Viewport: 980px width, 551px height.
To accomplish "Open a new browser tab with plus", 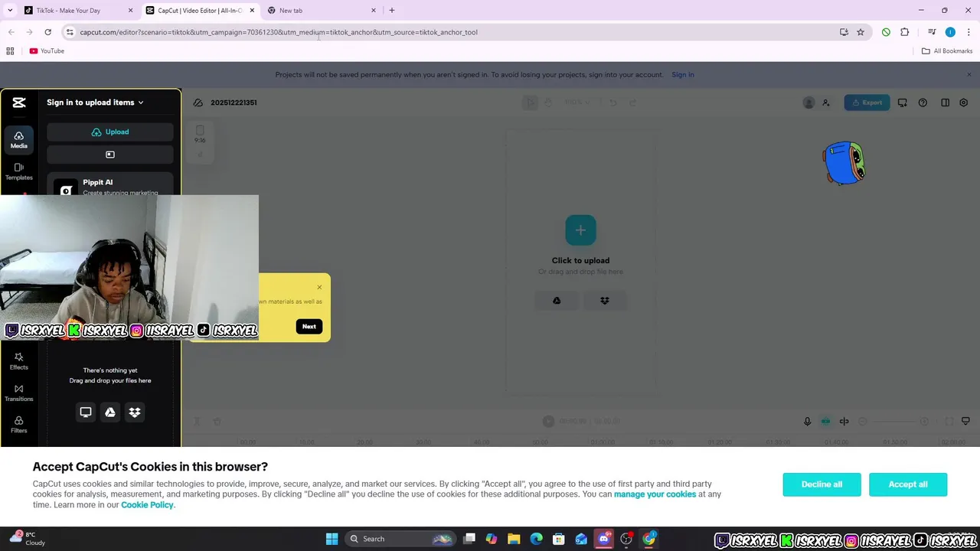I will [392, 11].
